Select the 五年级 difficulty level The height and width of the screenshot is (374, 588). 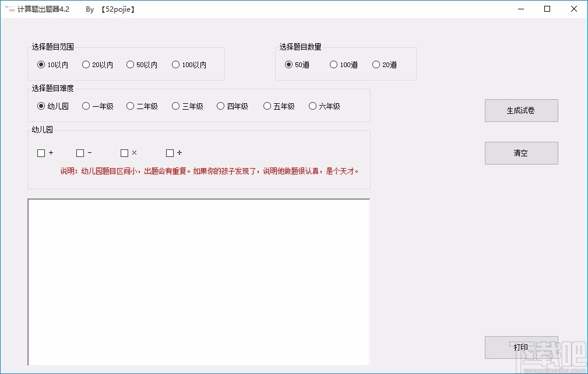click(266, 106)
